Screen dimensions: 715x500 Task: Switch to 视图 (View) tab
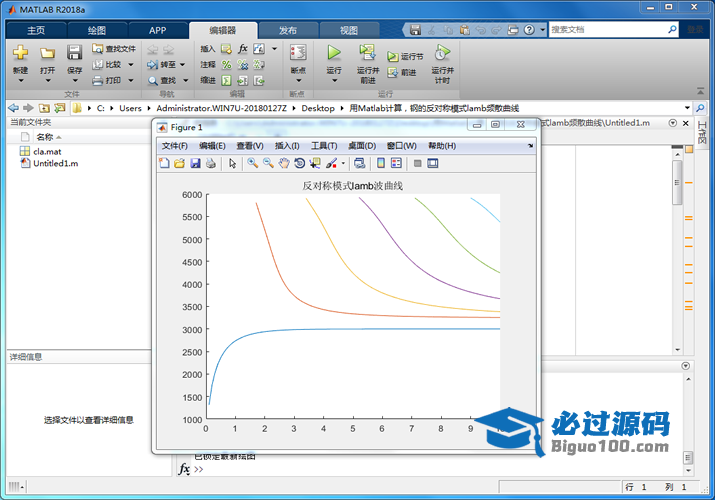pos(349,31)
